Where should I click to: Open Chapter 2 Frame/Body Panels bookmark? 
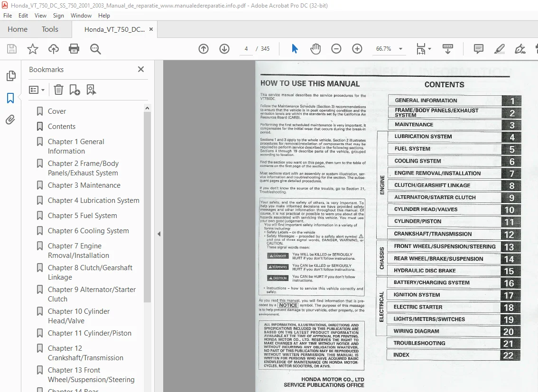83,168
